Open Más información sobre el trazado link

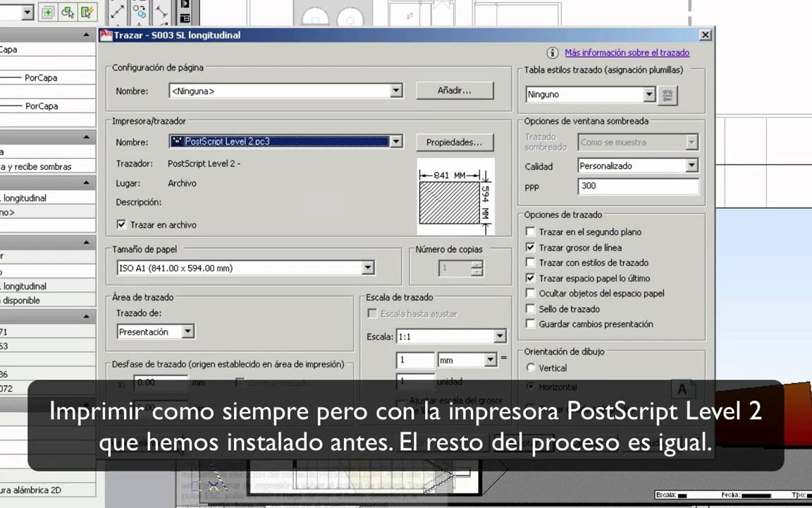[x=627, y=53]
